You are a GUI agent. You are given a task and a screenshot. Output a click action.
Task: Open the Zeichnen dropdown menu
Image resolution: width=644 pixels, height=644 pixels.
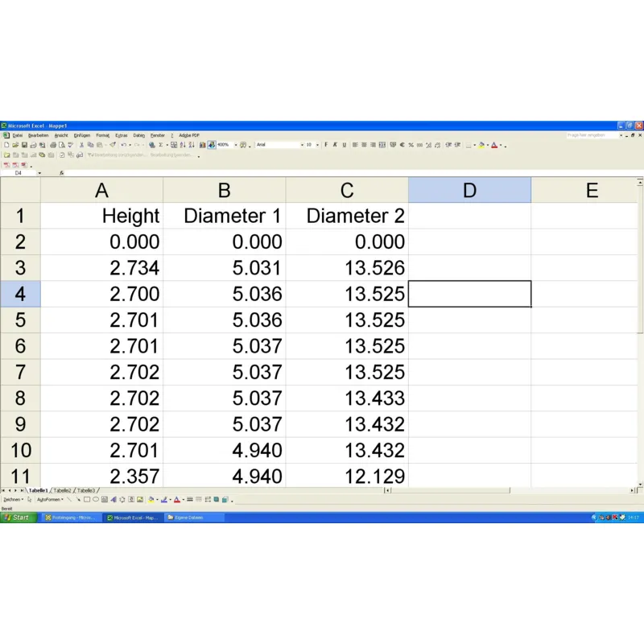(13, 499)
